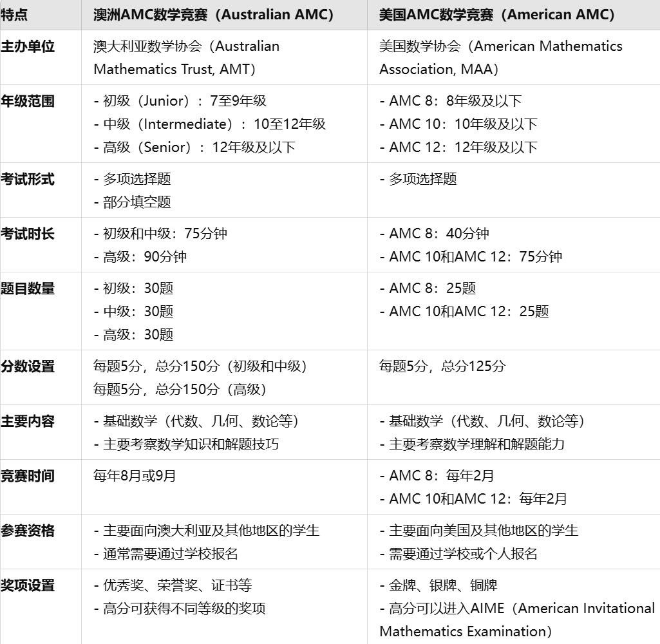Click line 高级 (Senior): 12年级及以下
Image resolution: width=660 pixels, height=644 pixels.
[x=194, y=147]
